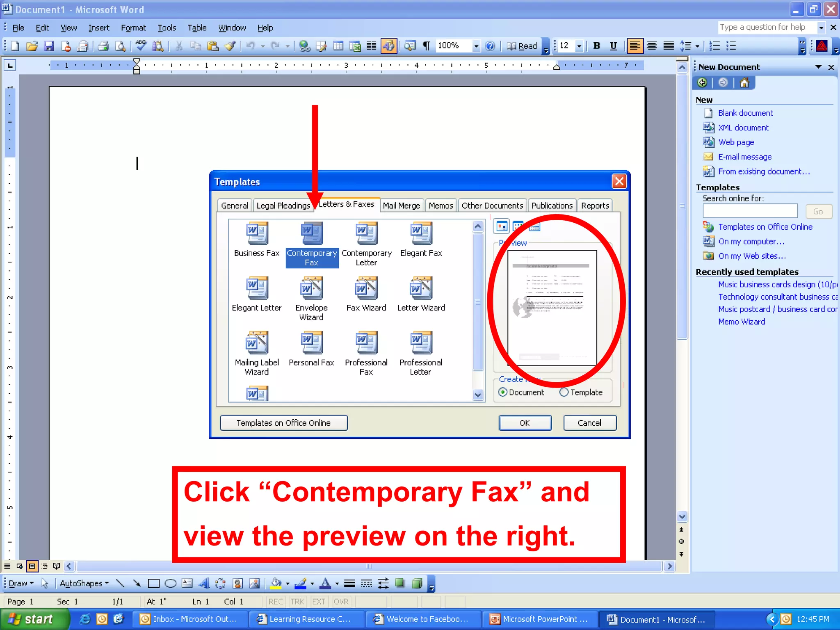Click the Print Preview icon
Screen dimensions: 840x630
[x=120, y=46]
